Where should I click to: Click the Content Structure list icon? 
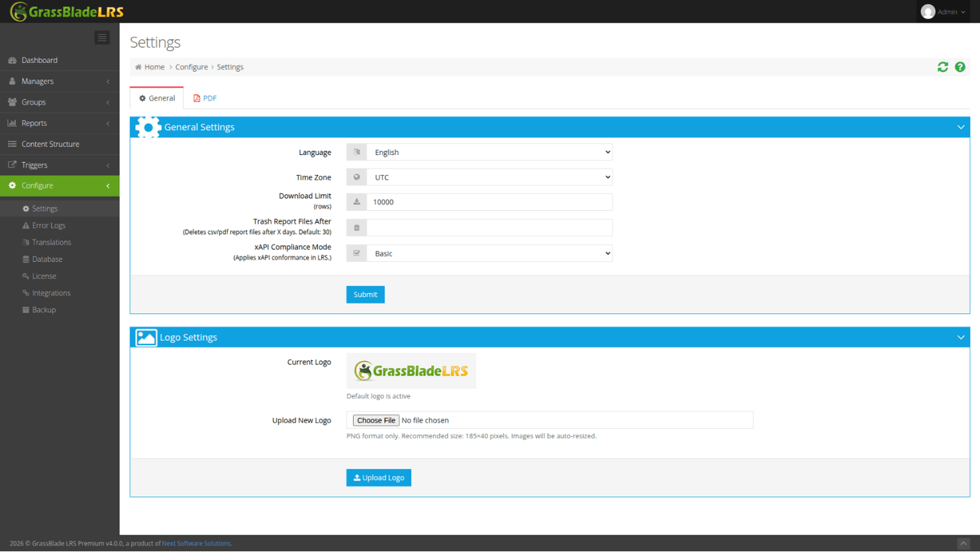(x=13, y=144)
